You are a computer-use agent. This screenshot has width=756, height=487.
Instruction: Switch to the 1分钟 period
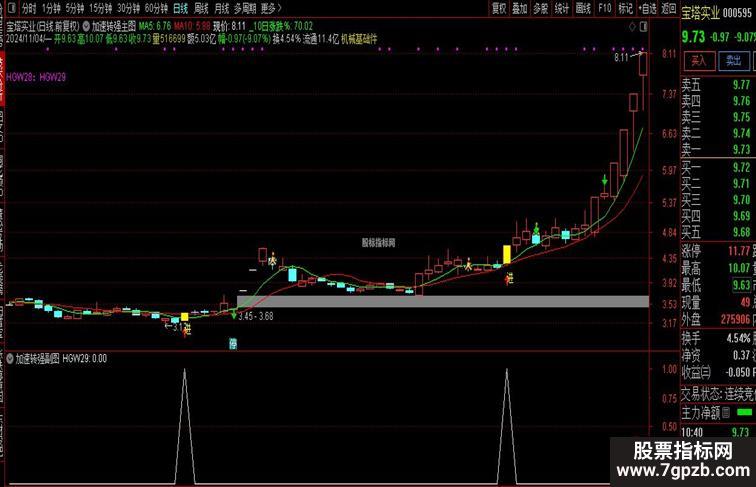[x=51, y=8]
